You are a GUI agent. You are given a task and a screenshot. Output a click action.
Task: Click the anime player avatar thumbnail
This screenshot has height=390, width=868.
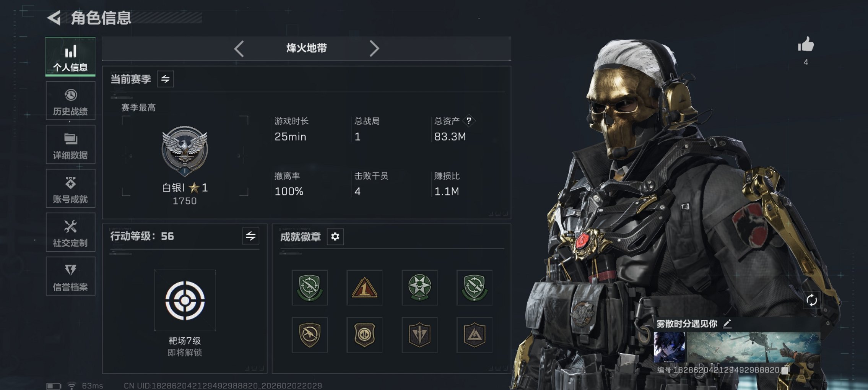point(669,347)
